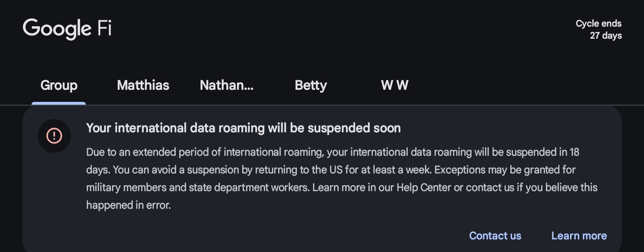The image size is (644, 252).
Task: Click the word "Google" in the logo
Action: tap(57, 28)
